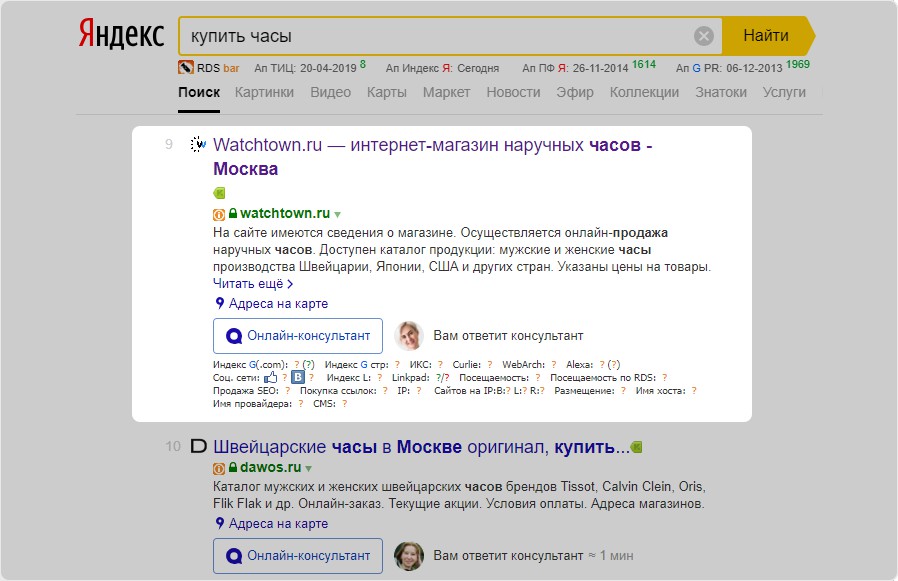Open the Услуги tab

click(784, 92)
